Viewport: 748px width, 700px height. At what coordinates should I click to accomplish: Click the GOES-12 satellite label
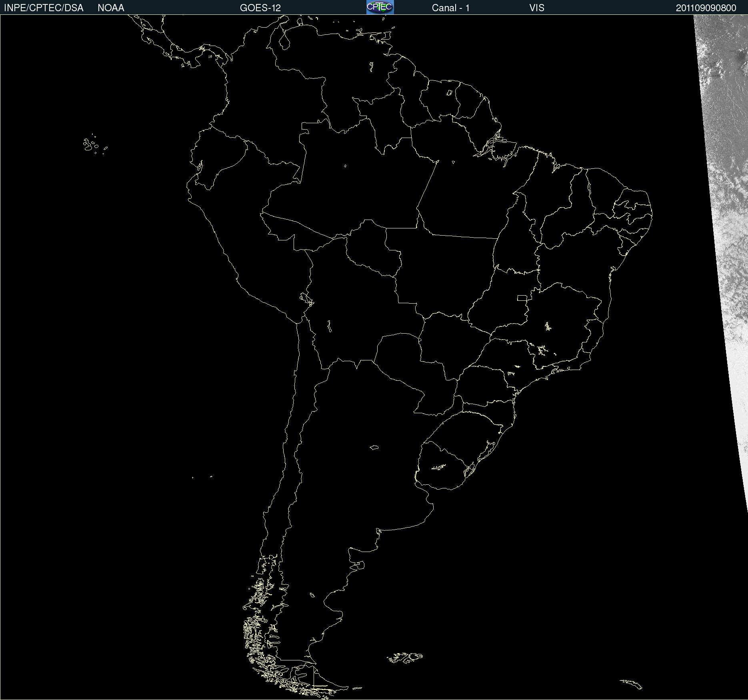(260, 8)
